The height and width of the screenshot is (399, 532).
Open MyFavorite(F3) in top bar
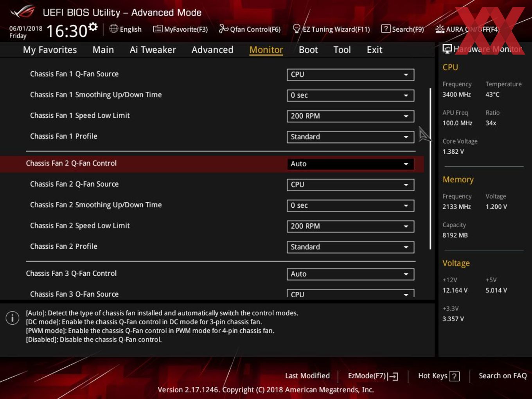click(180, 29)
